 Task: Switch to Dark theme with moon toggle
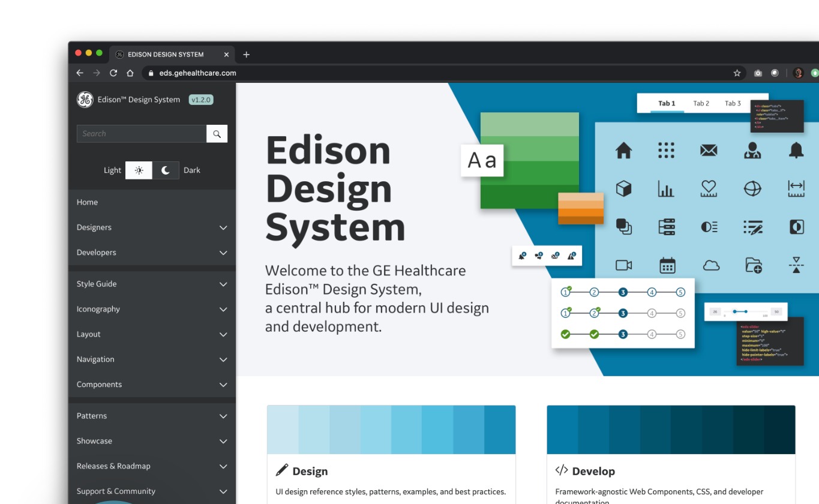[166, 170]
